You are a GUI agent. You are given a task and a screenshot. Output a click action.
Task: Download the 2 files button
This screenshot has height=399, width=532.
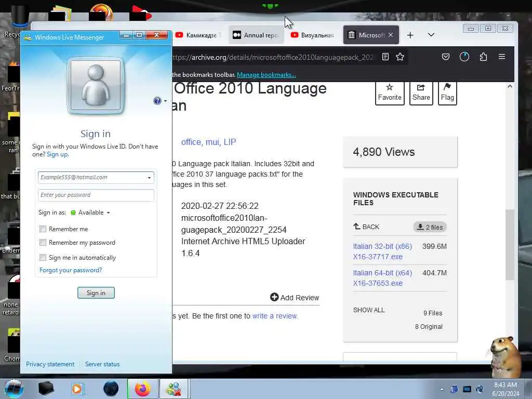click(430, 227)
